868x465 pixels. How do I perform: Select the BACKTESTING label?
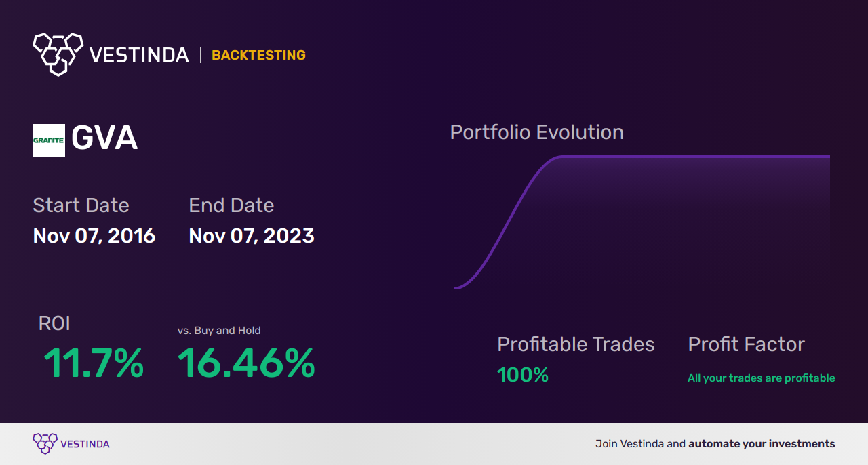[258, 55]
